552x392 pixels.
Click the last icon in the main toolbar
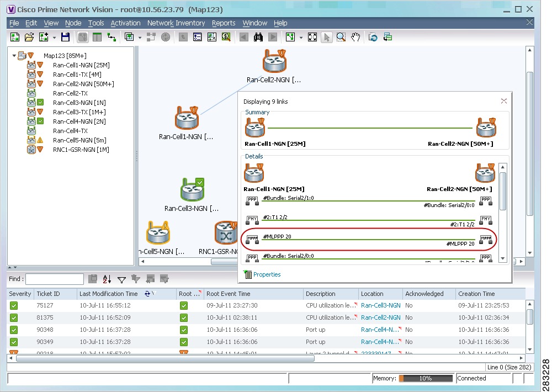[388, 37]
